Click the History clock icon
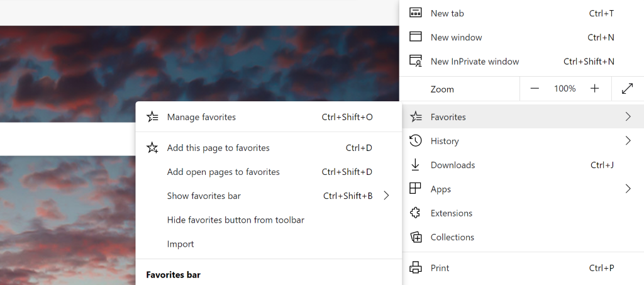This screenshot has width=644, height=285. coord(415,140)
